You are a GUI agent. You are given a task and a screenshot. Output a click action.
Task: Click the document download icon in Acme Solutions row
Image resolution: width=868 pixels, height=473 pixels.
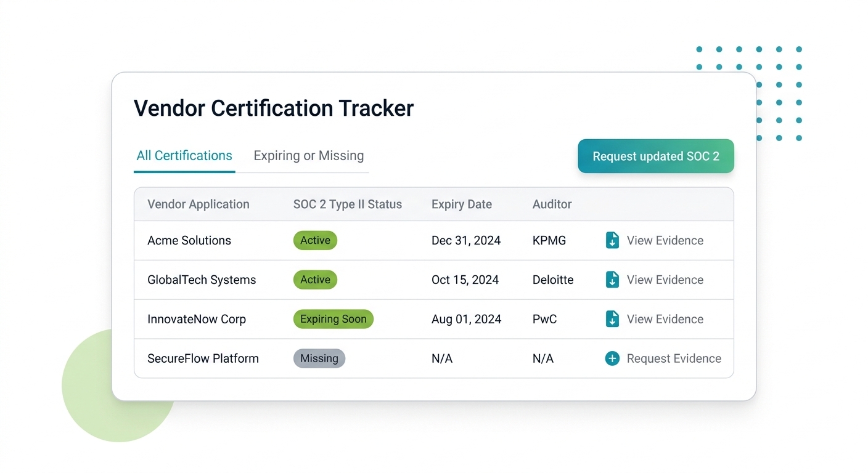(612, 240)
